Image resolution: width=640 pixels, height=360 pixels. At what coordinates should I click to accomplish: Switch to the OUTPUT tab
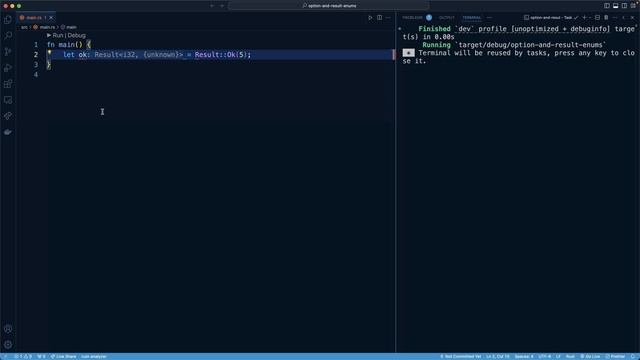(x=447, y=18)
